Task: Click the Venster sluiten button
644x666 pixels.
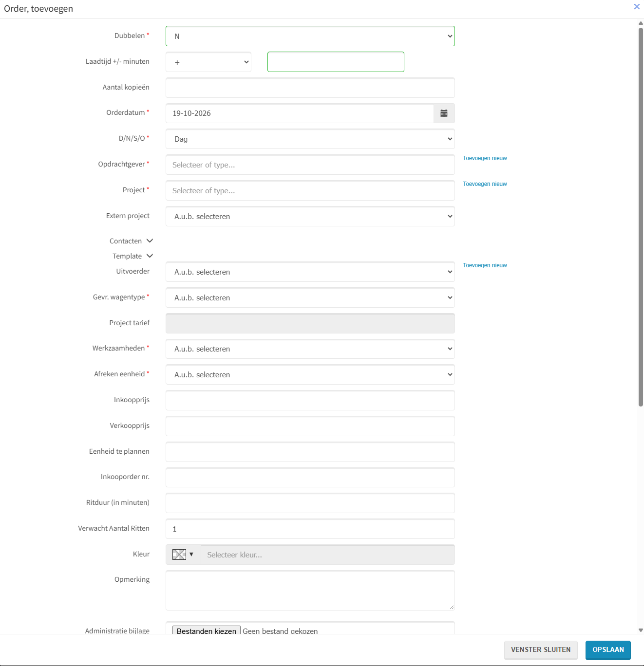Action: [541, 650]
